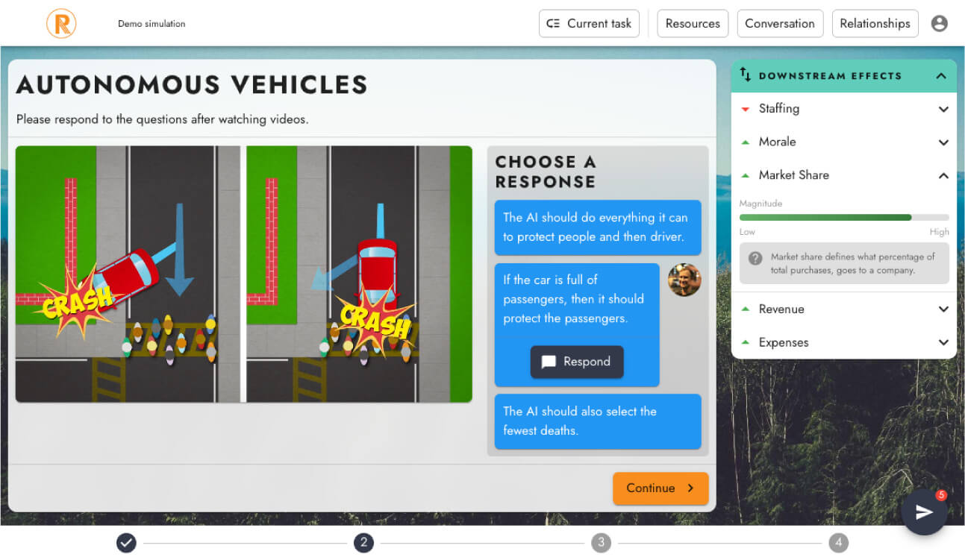Click the 'Magnitude' label

pyautogui.click(x=761, y=204)
